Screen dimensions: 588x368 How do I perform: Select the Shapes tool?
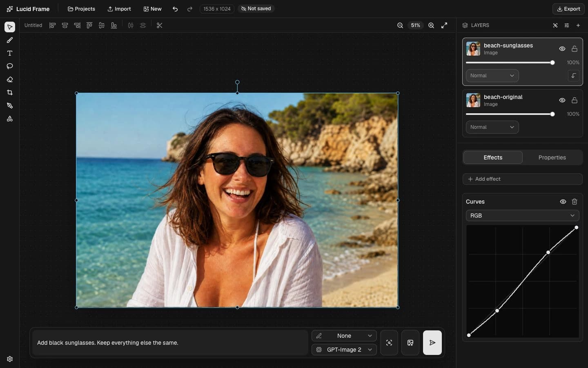(10, 119)
